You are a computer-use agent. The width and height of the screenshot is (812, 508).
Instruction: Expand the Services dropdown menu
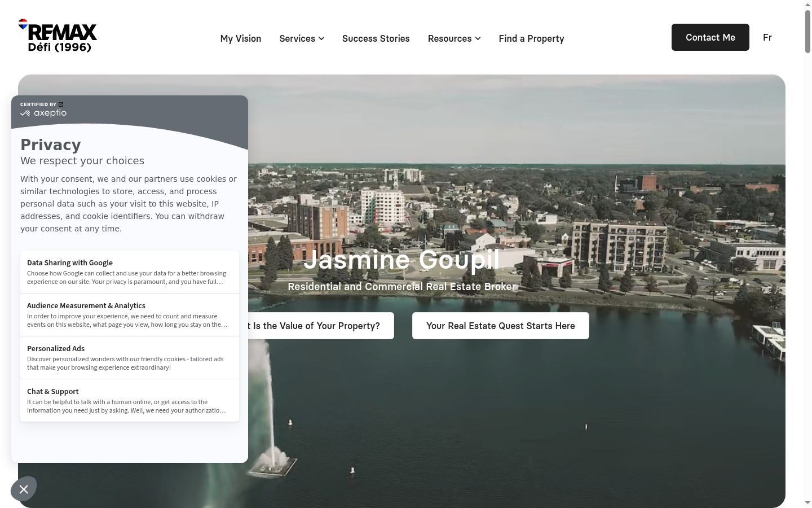pos(302,38)
